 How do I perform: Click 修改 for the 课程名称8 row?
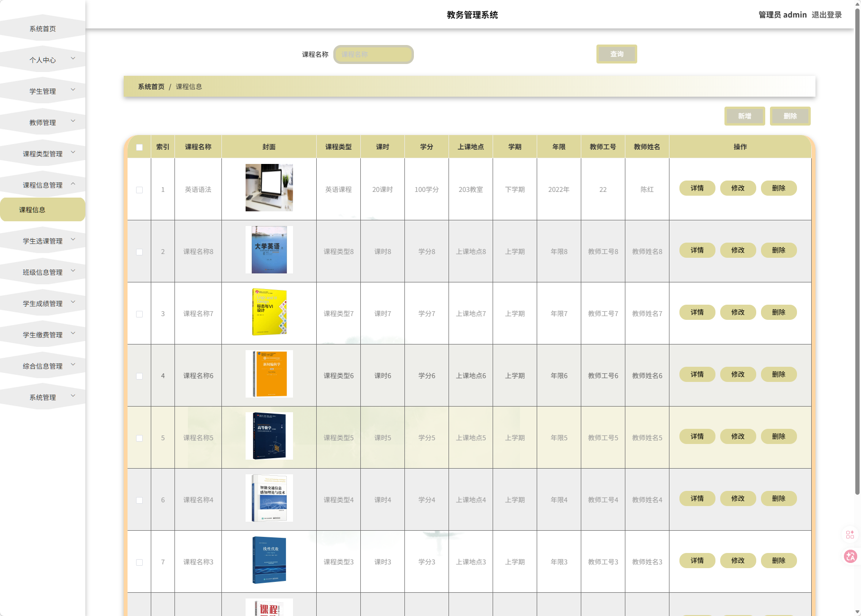pos(738,250)
